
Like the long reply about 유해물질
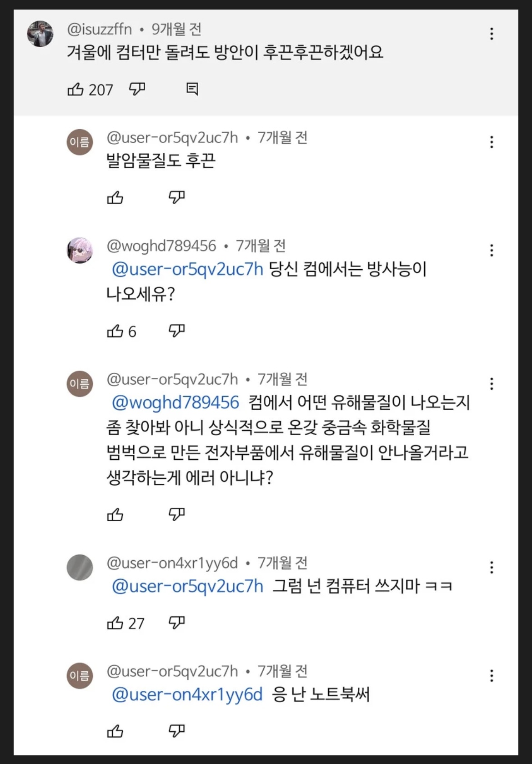tap(115, 515)
